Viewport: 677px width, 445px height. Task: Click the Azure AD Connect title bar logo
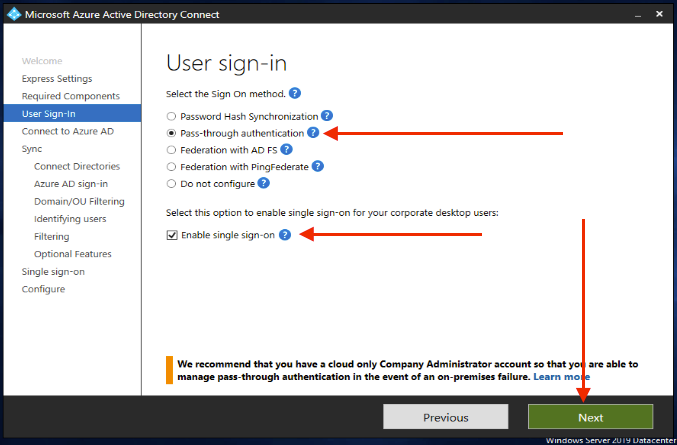(x=14, y=14)
